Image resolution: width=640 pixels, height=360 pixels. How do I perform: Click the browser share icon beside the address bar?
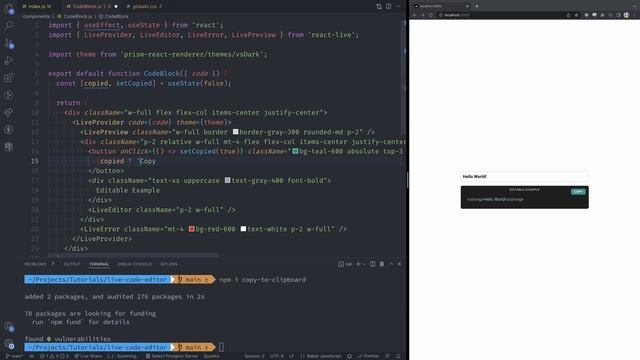[x=568, y=15]
